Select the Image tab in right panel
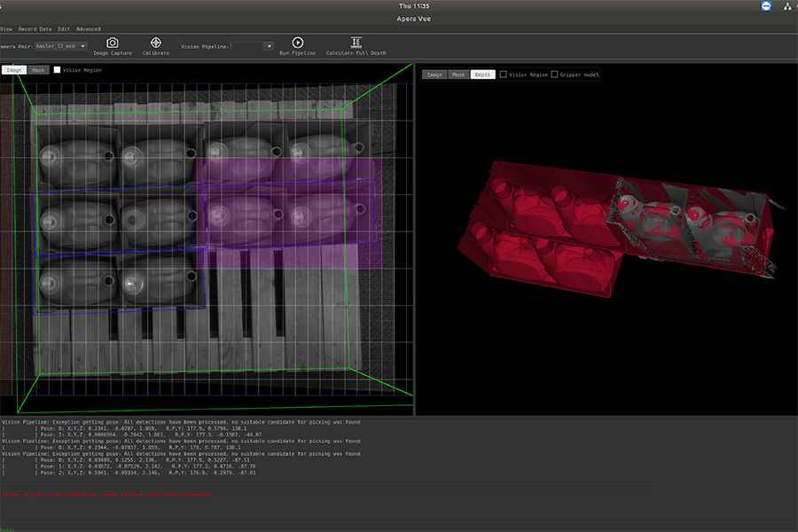The width and height of the screenshot is (798, 532). pyautogui.click(x=434, y=74)
